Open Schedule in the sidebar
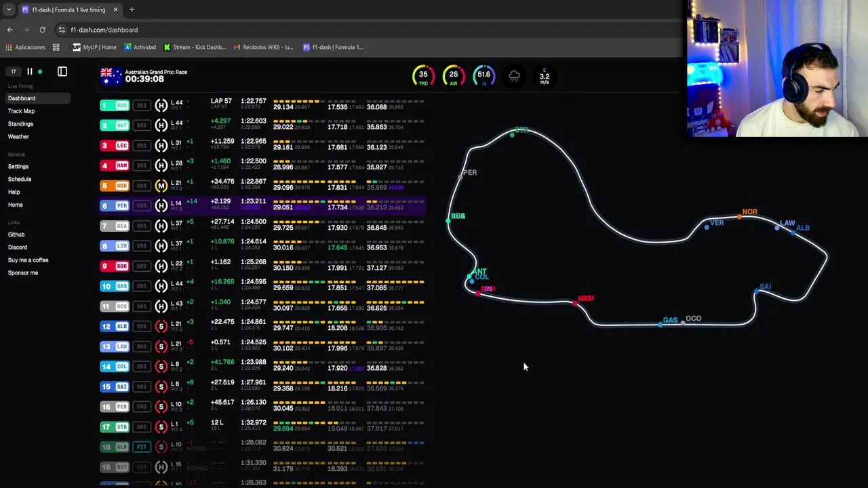This screenshot has height=488, width=868. [x=20, y=180]
